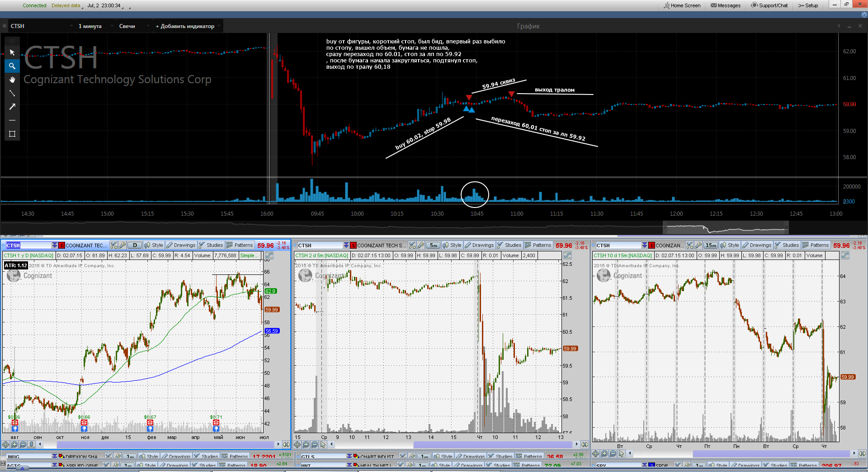868x472 pixels.
Task: Open the D timeframe button in daily panel
Action: (135, 245)
